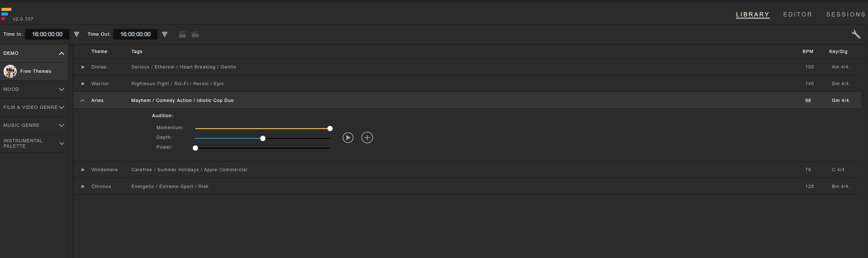Collapse the DEMO sidebar section

point(61,53)
